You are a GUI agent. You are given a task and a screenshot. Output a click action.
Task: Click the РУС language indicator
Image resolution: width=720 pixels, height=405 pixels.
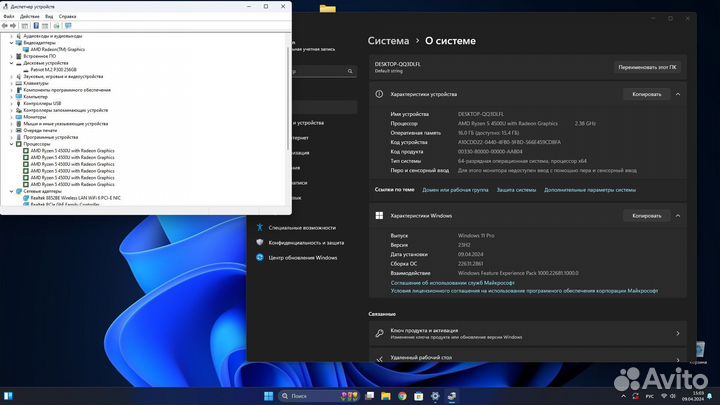[649, 396]
